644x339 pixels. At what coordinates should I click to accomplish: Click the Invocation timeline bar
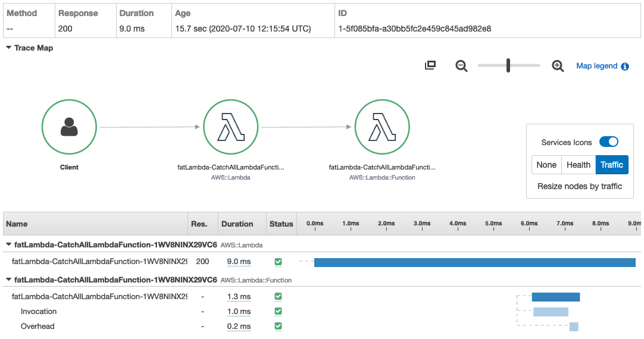pyautogui.click(x=551, y=312)
